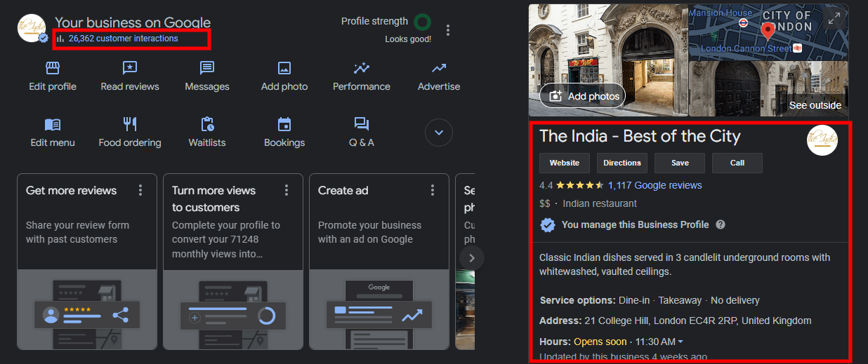Viewport: 868px width, 364px height.
Task: Open 26,362 customer interactions link
Action: pyautogui.click(x=123, y=39)
